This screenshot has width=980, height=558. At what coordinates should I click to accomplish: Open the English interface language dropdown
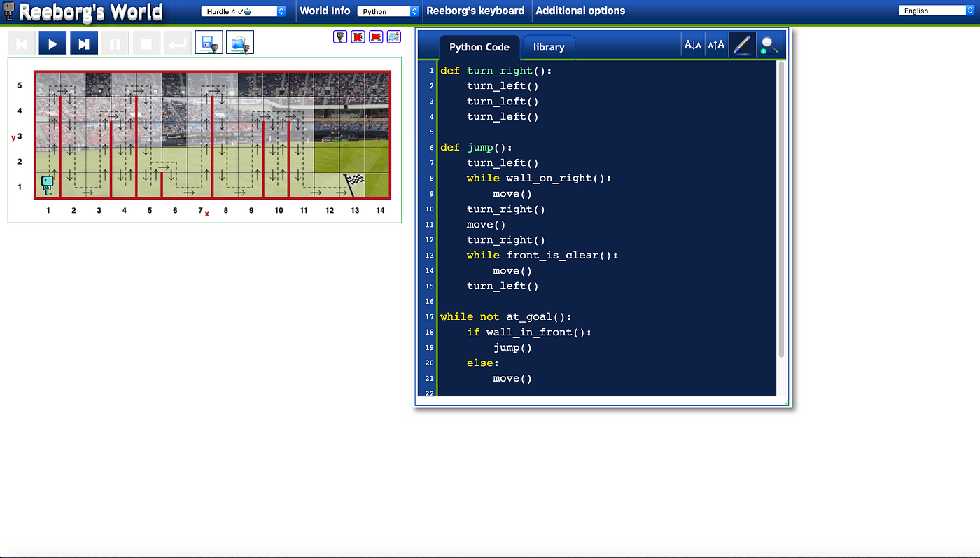point(936,10)
